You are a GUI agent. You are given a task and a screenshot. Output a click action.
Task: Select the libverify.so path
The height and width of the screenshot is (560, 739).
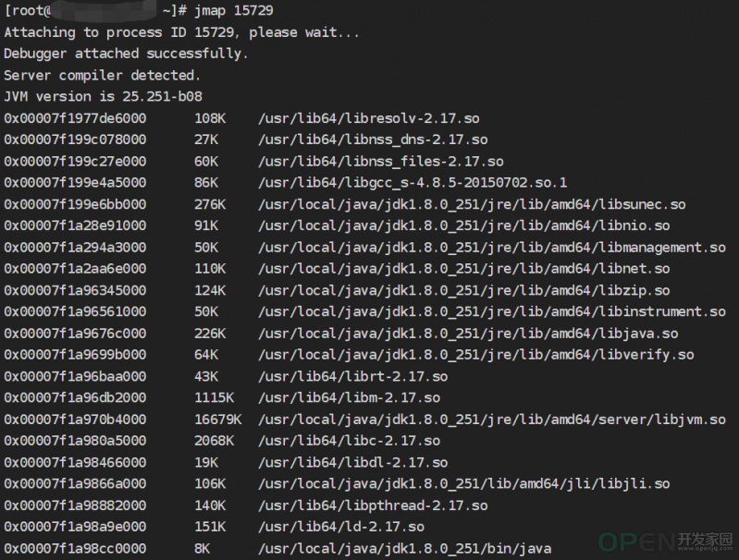click(476, 355)
